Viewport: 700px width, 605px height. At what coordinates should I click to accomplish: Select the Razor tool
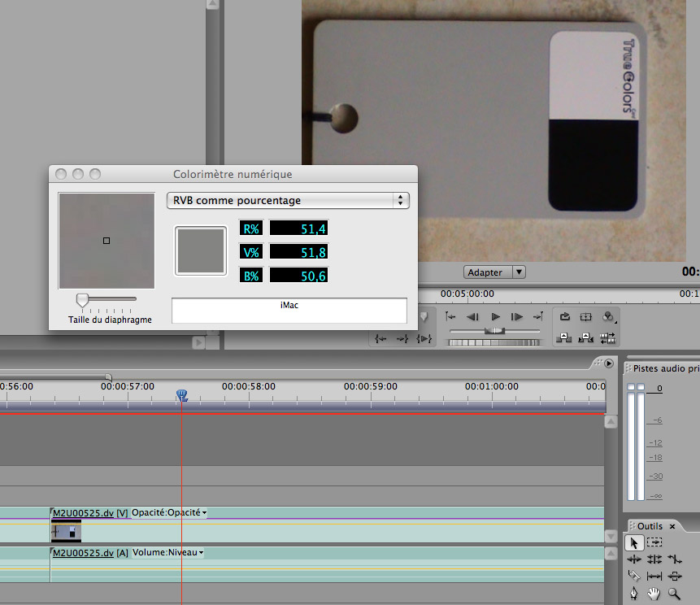[x=634, y=576]
